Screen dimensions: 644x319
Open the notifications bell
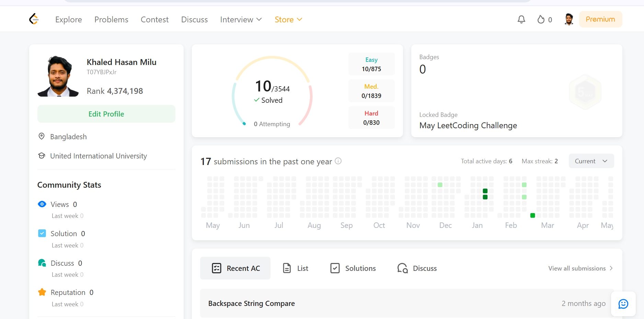(521, 20)
